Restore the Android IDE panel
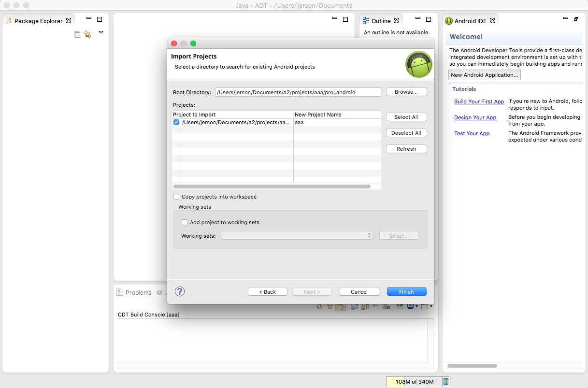Image resolution: width=588 pixels, height=388 pixels. coord(576,19)
